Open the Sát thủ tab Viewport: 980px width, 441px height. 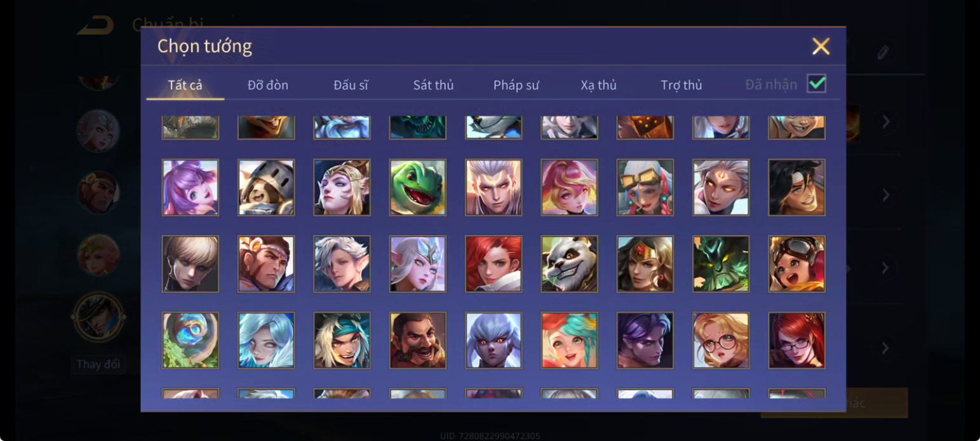pyautogui.click(x=433, y=85)
